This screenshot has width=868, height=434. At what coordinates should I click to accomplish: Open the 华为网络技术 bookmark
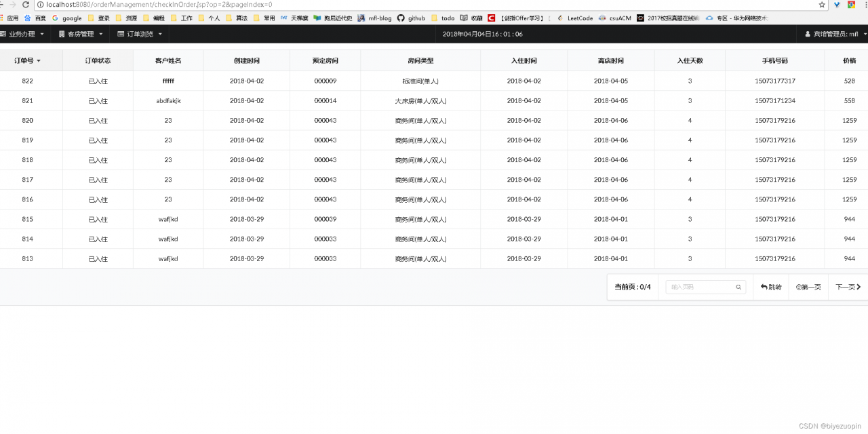[736, 18]
